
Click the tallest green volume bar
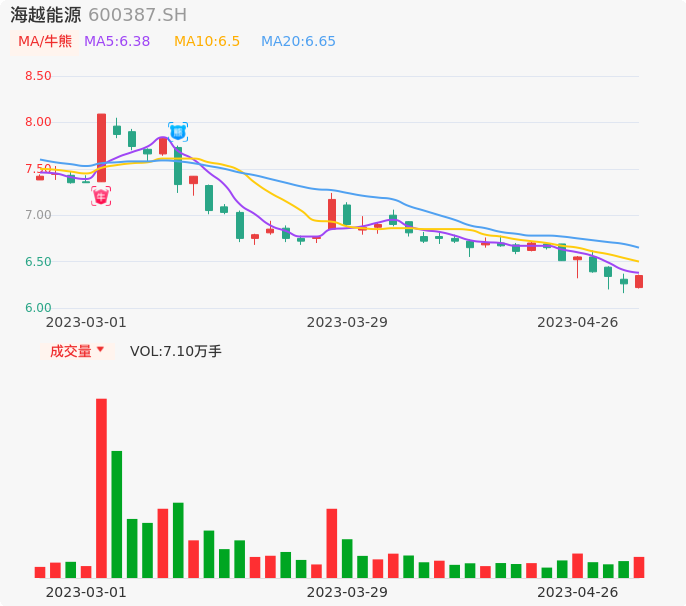click(117, 514)
